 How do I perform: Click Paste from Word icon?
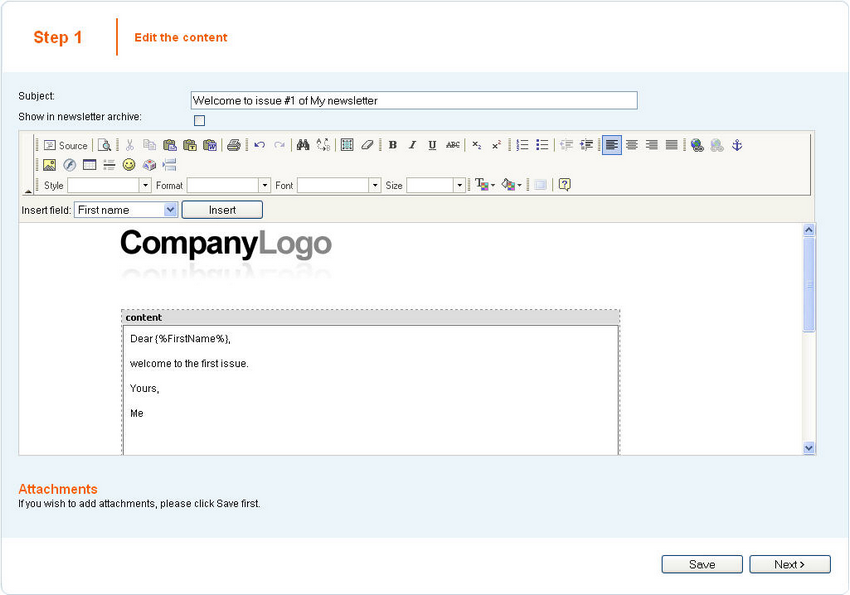210,145
